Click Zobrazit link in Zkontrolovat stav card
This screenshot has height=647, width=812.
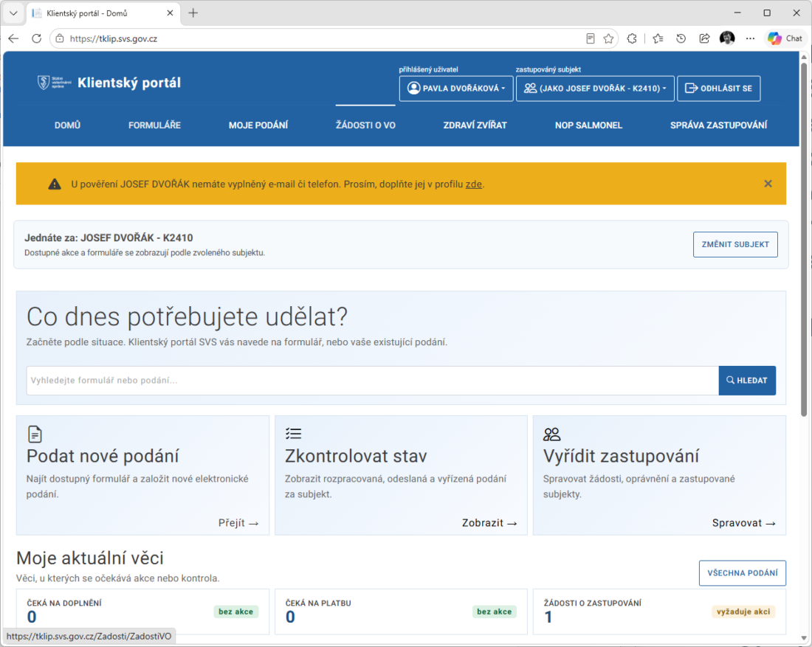[x=489, y=523]
